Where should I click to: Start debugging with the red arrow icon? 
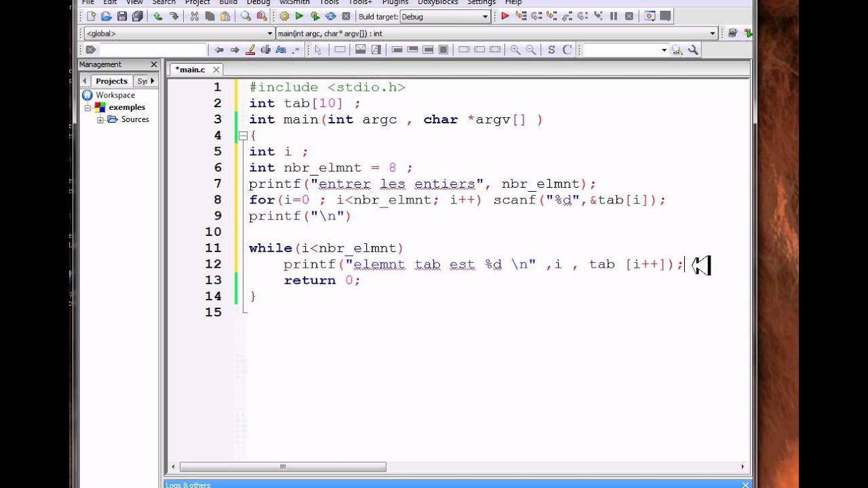click(505, 16)
